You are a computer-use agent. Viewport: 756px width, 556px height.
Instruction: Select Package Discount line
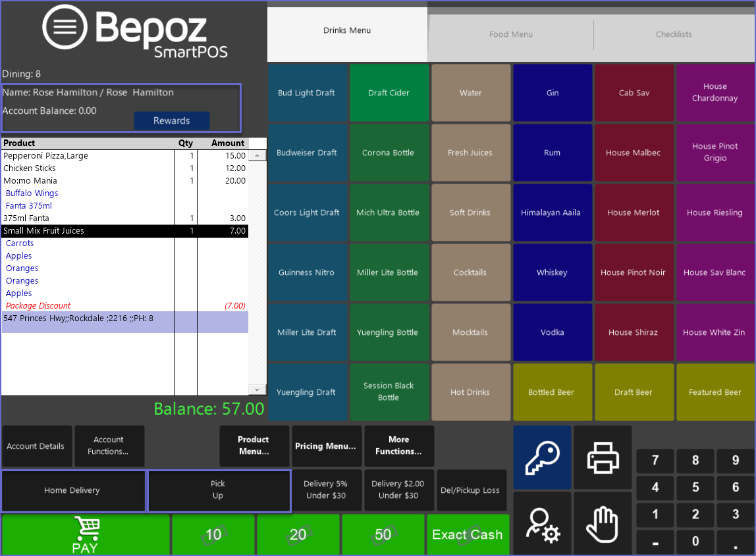(x=125, y=306)
